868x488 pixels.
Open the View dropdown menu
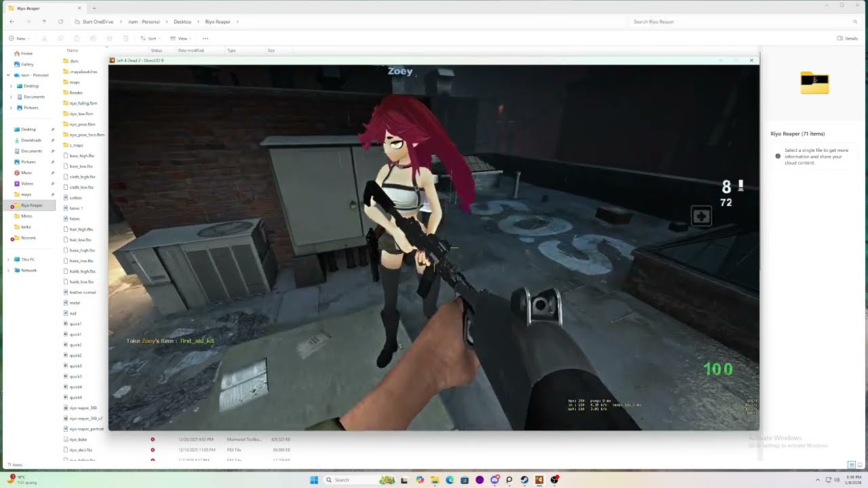(180, 39)
